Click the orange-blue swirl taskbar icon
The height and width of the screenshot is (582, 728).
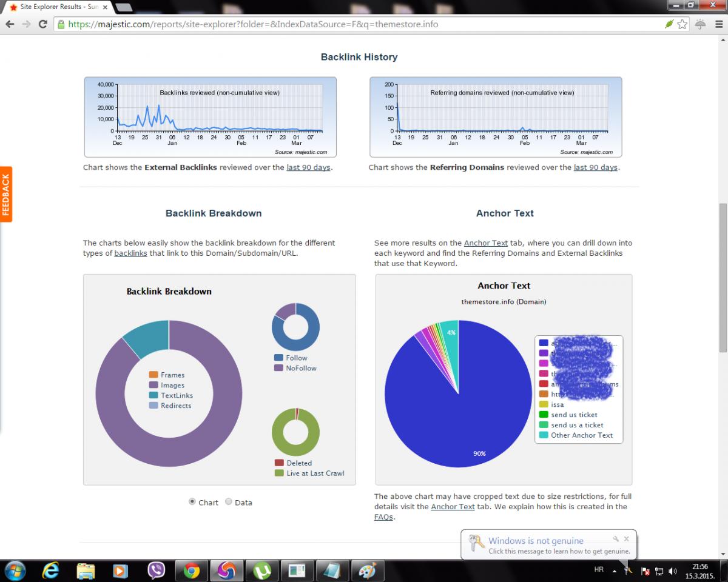tap(227, 570)
